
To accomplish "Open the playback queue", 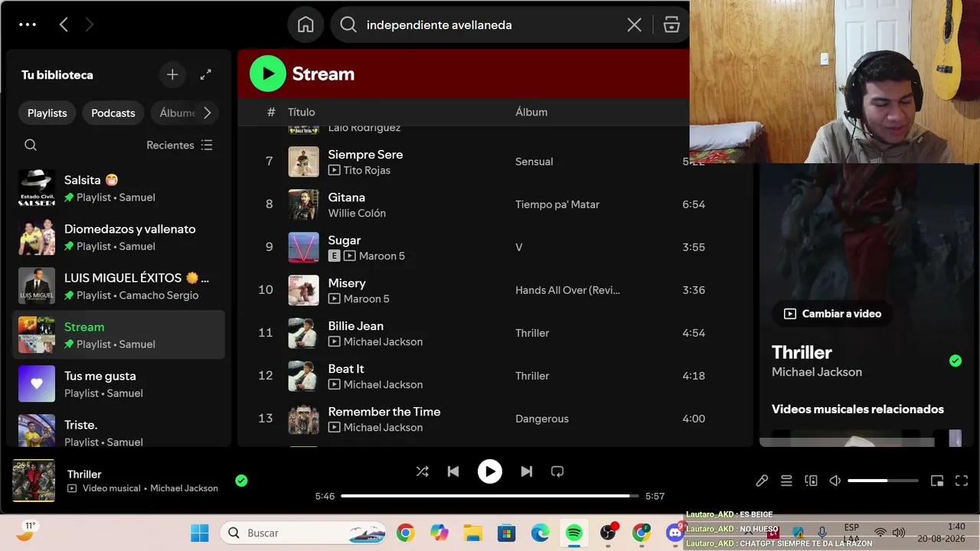I will tap(786, 481).
